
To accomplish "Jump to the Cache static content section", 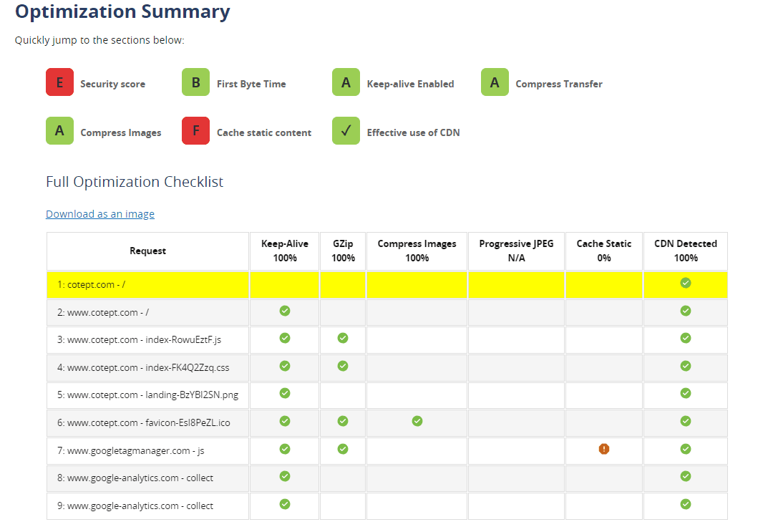I will point(263,132).
